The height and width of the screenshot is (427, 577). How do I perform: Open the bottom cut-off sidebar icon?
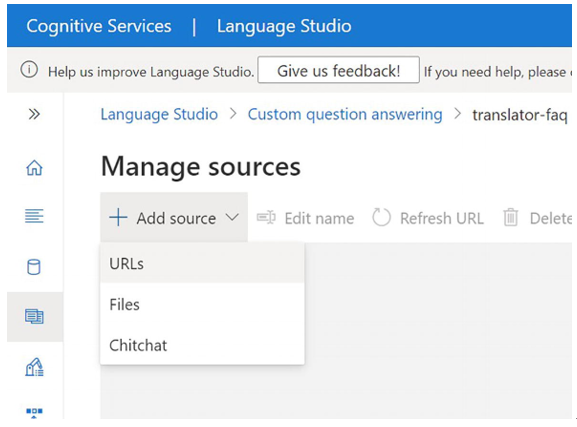(x=34, y=413)
